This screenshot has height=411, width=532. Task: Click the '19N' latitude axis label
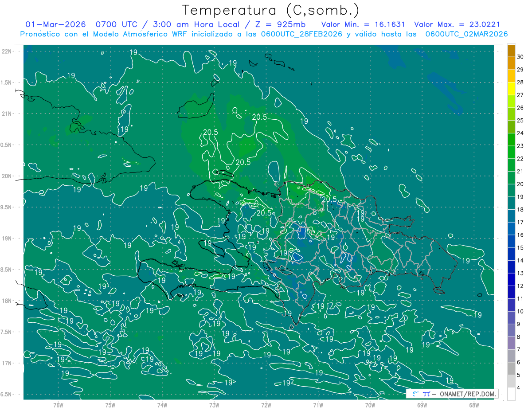point(8,239)
